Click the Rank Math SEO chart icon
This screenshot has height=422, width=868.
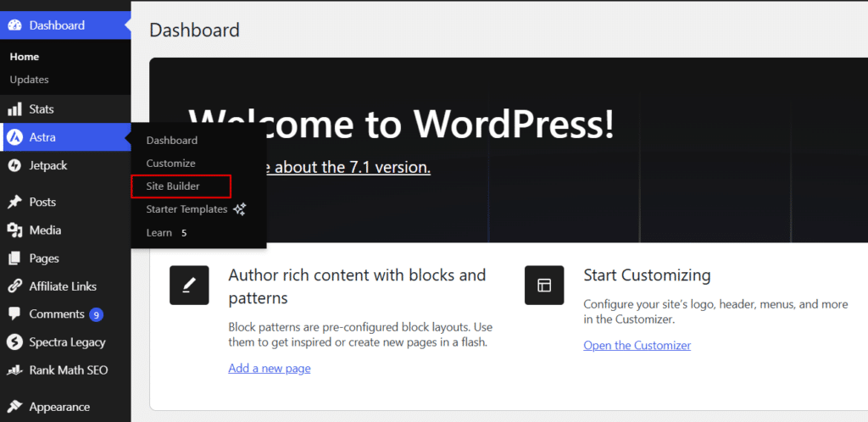[x=15, y=370]
